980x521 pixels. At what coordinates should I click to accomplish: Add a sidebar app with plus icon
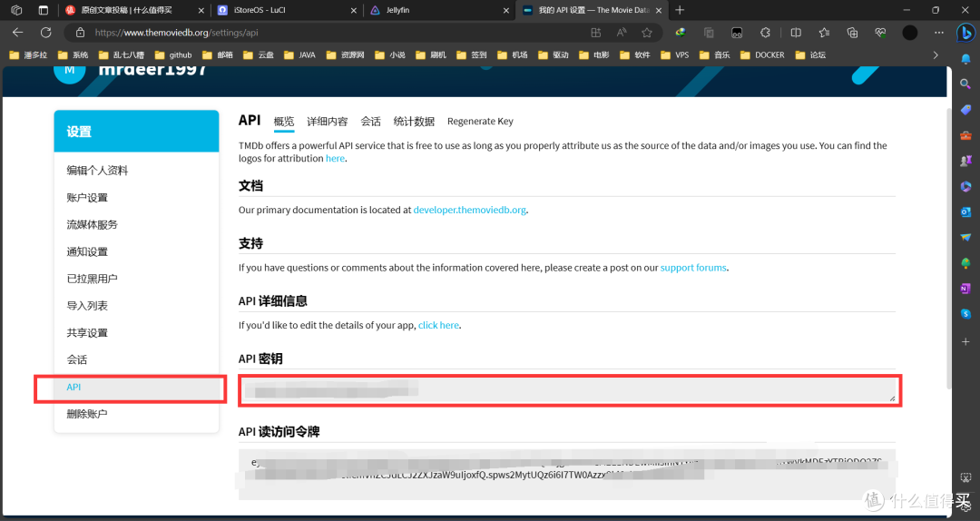(965, 341)
